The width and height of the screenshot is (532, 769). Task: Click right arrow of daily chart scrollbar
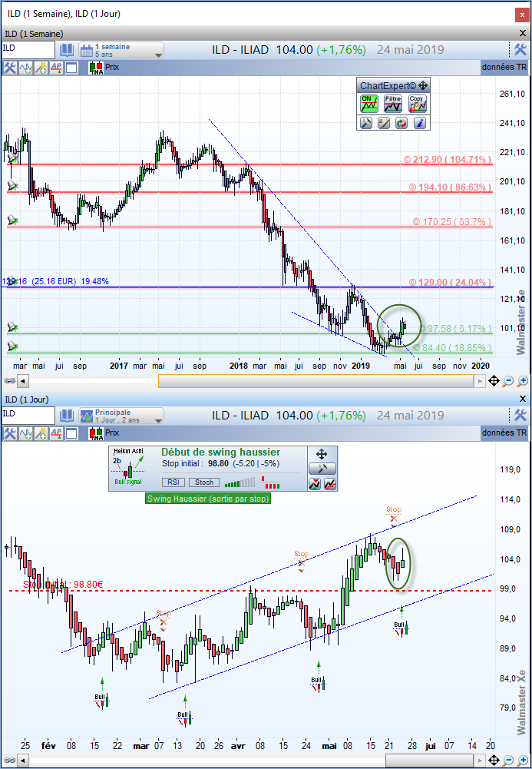(480, 761)
